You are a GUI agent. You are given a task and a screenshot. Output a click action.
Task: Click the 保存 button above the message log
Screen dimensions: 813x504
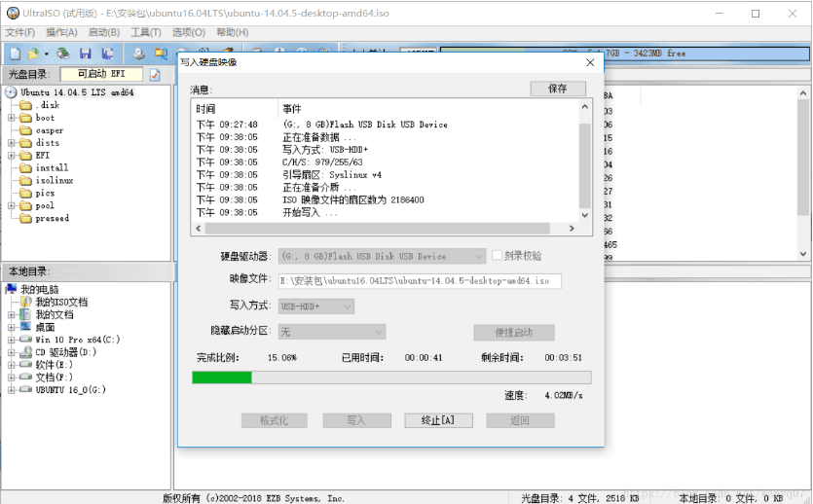[558, 89]
